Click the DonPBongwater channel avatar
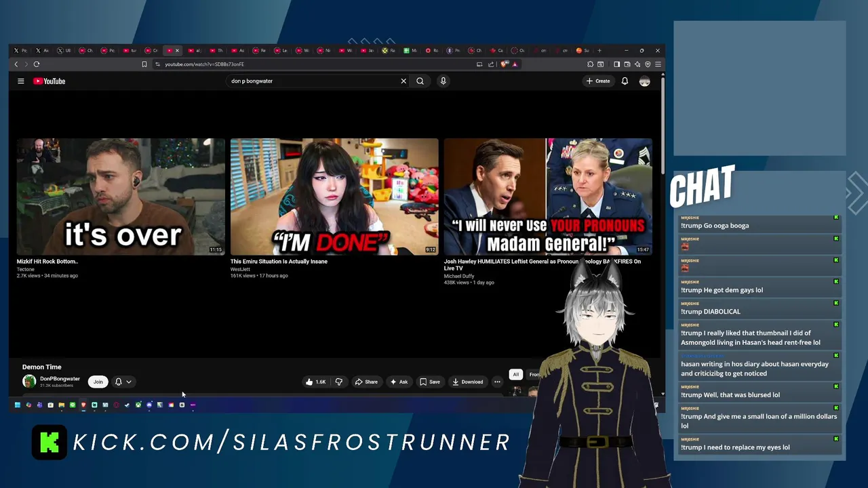Image resolution: width=868 pixels, height=488 pixels. pyautogui.click(x=29, y=382)
